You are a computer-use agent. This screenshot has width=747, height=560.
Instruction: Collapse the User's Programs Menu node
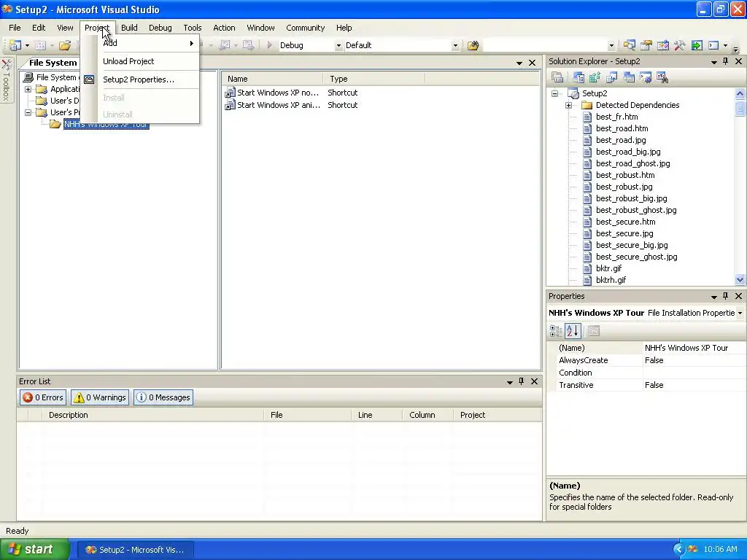[28, 112]
